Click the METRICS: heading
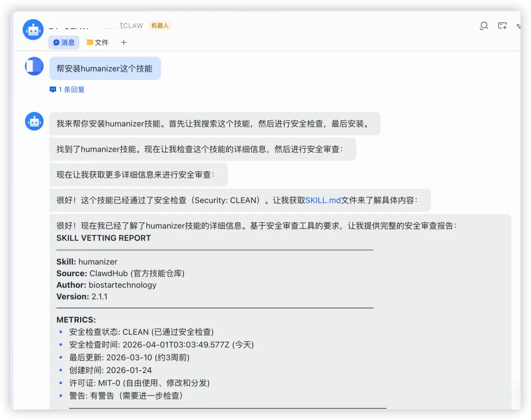This screenshot has width=531, height=420. [76, 320]
